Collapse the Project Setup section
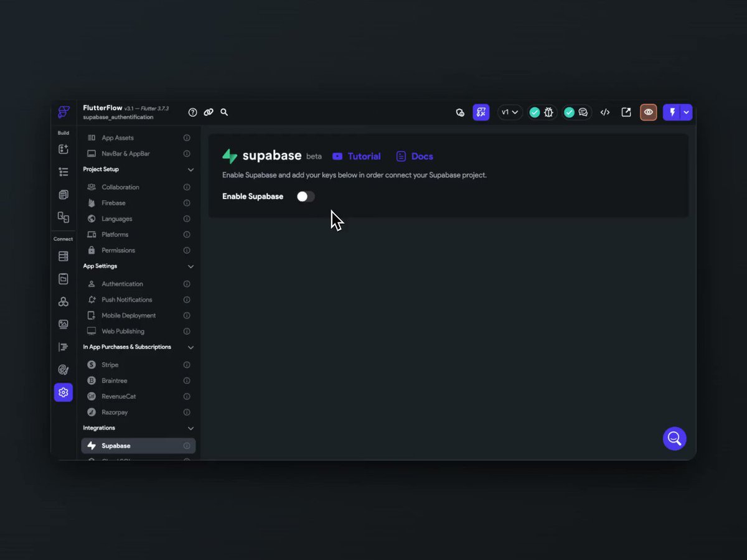747x560 pixels. [x=190, y=170]
